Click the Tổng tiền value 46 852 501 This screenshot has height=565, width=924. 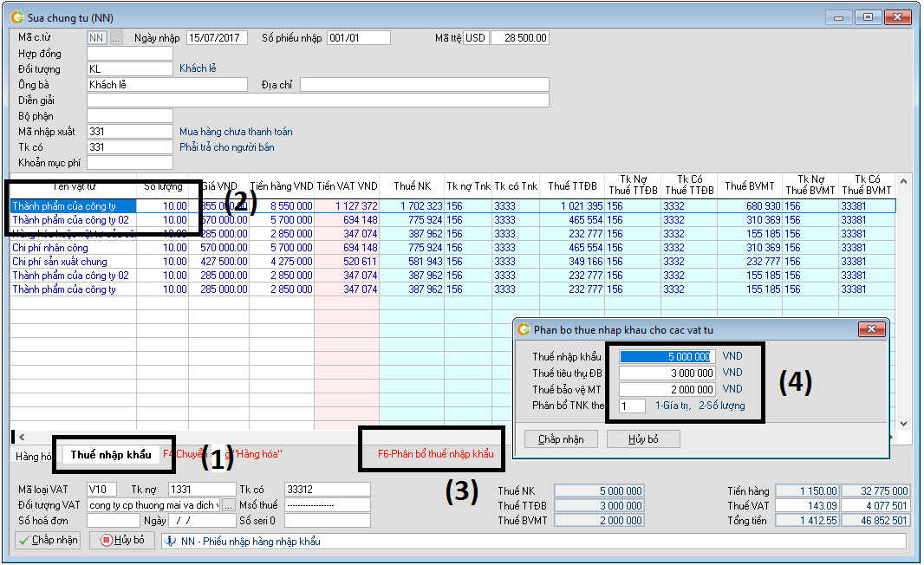click(875, 521)
